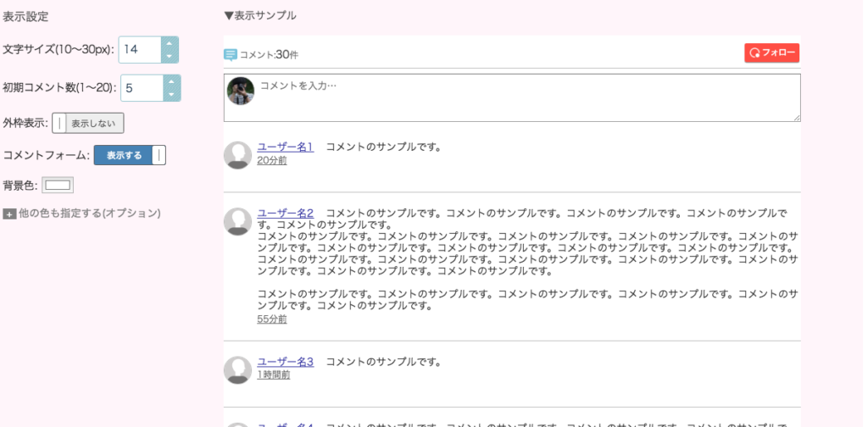Expand 他の色も指定する(オプション) section

(89, 213)
